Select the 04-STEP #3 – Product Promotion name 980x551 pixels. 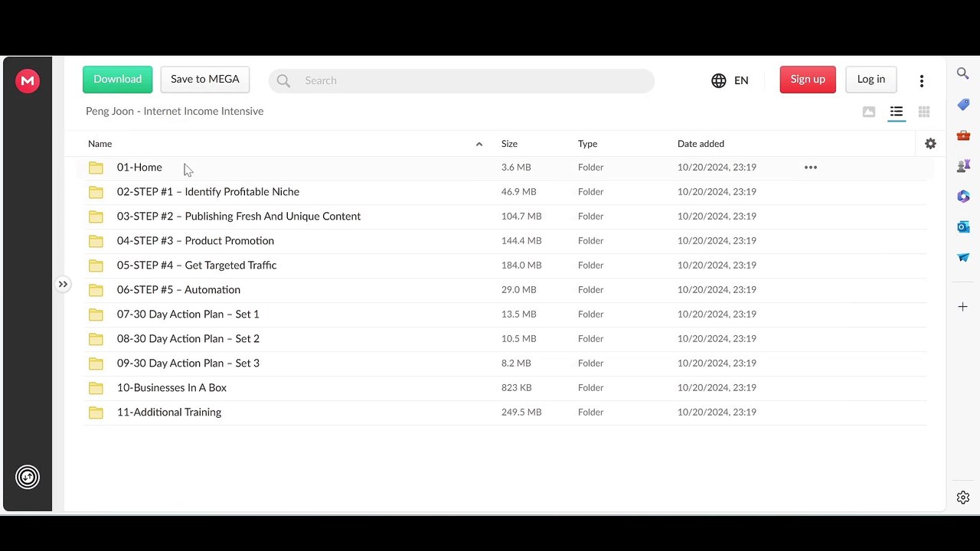tap(195, 241)
